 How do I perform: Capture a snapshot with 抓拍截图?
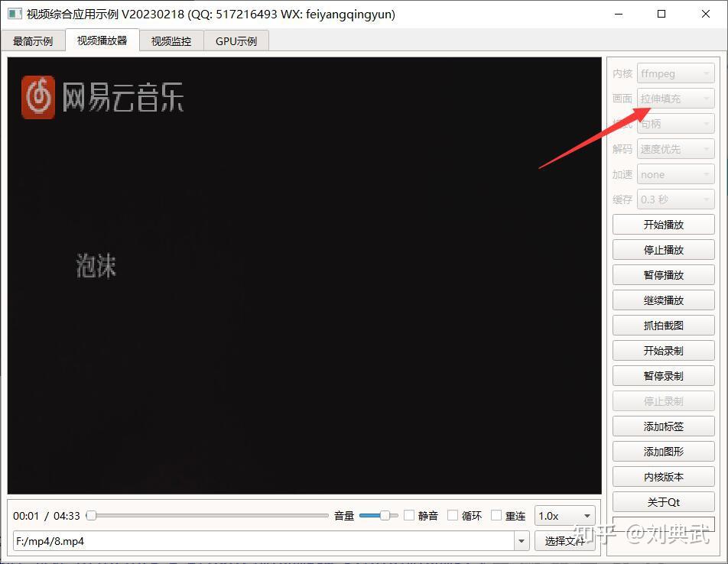[663, 325]
